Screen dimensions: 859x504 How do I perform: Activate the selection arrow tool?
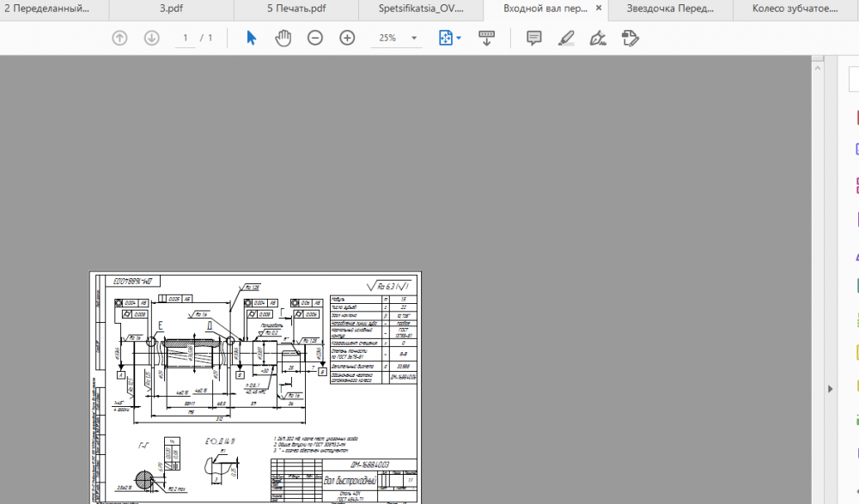point(251,38)
